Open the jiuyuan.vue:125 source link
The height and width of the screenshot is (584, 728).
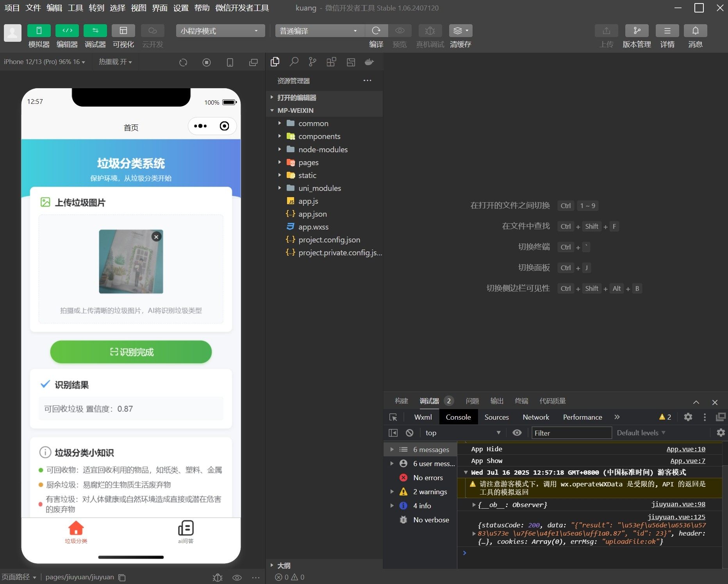[x=676, y=517]
